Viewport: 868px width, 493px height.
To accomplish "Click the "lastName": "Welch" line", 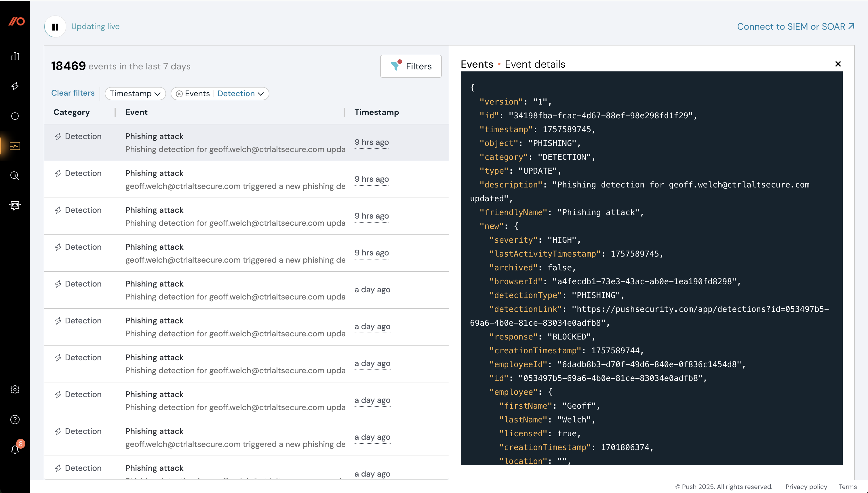I will click(547, 420).
